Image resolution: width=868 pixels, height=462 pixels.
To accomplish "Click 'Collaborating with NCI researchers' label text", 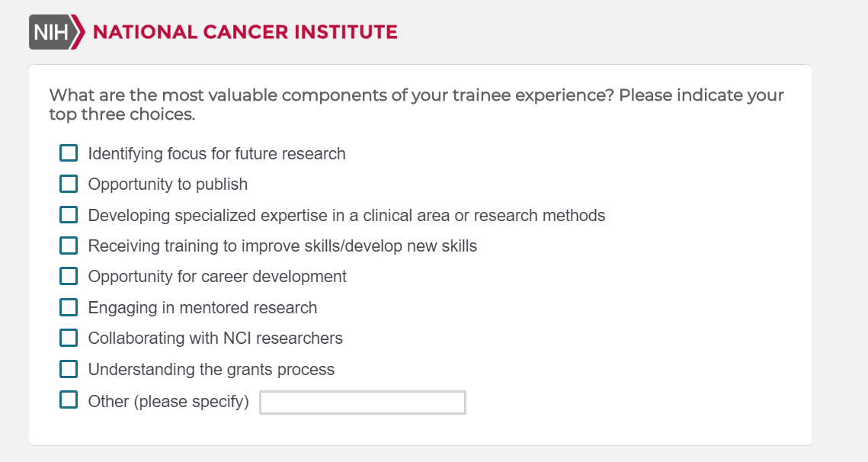I will (215, 338).
